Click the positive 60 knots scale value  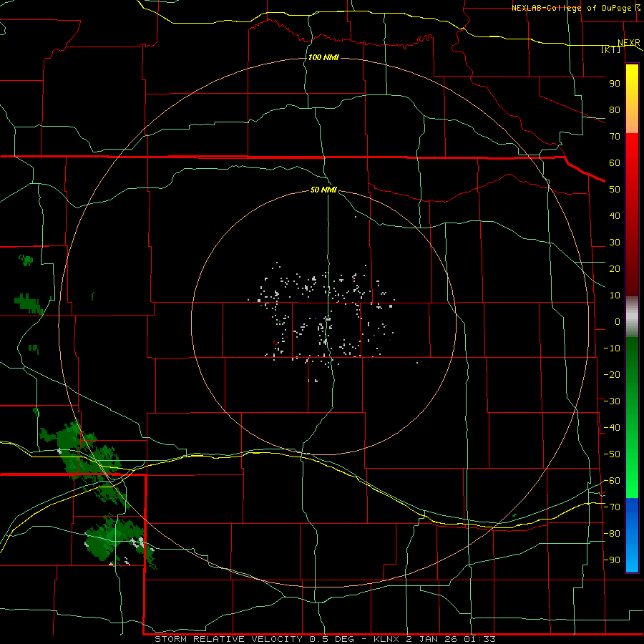click(x=615, y=163)
